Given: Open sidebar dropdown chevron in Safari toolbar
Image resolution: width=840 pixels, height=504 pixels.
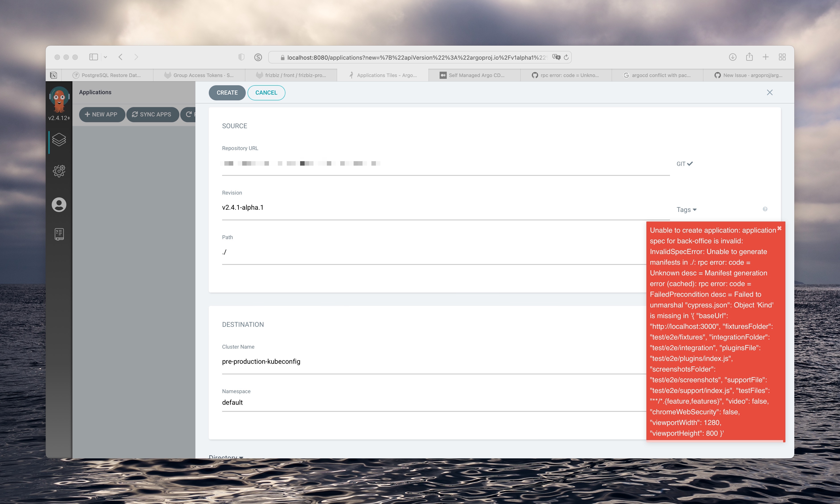Looking at the screenshot, I should [x=105, y=57].
